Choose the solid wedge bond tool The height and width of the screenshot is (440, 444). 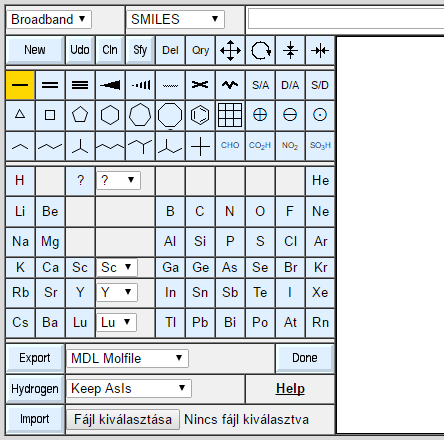(110, 85)
